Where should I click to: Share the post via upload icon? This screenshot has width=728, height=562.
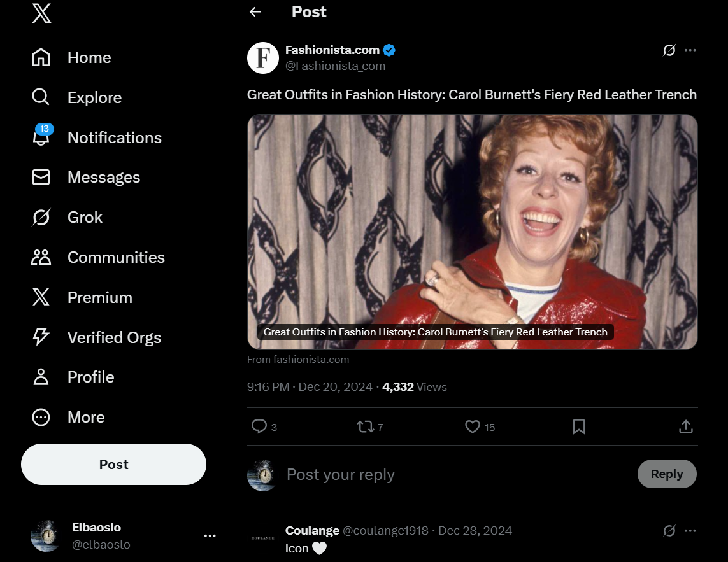point(686,426)
